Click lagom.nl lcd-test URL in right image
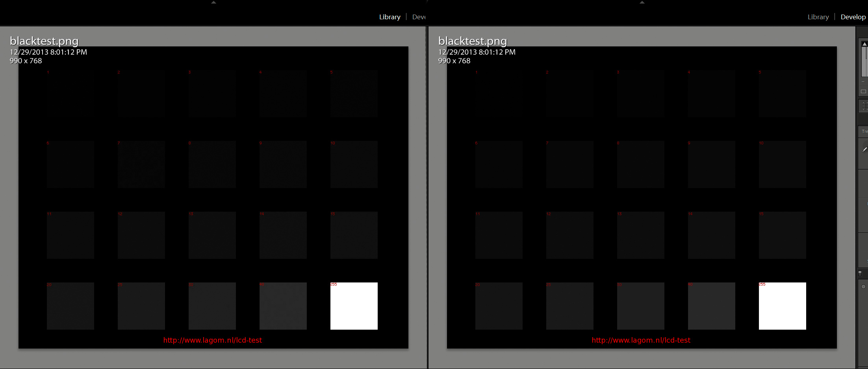The height and width of the screenshot is (369, 868). pyautogui.click(x=641, y=340)
